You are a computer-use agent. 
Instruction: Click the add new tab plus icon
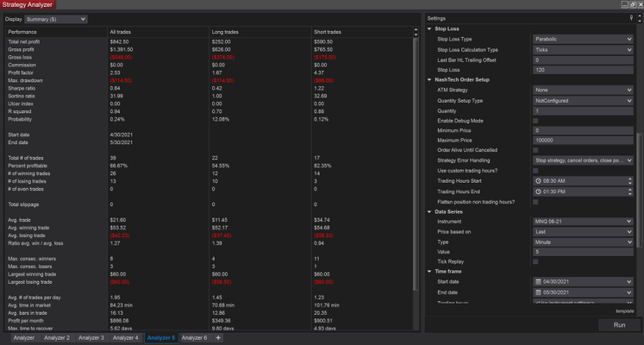[x=218, y=338]
